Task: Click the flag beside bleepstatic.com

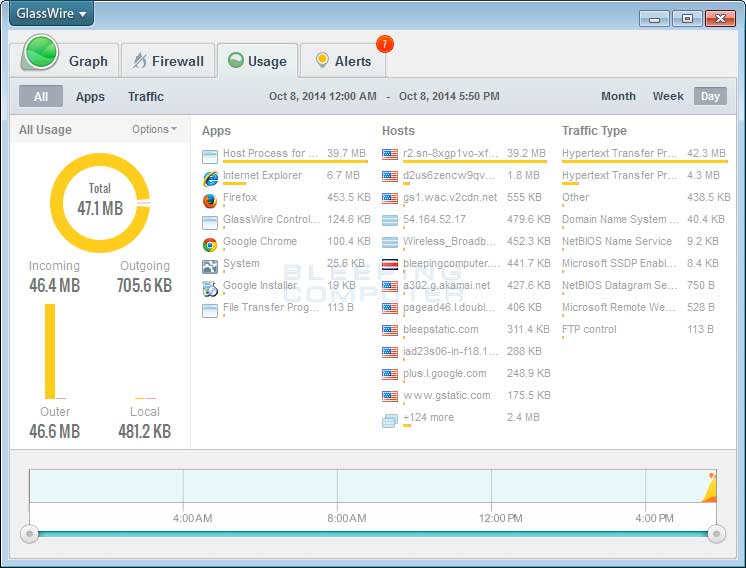Action: pos(390,330)
